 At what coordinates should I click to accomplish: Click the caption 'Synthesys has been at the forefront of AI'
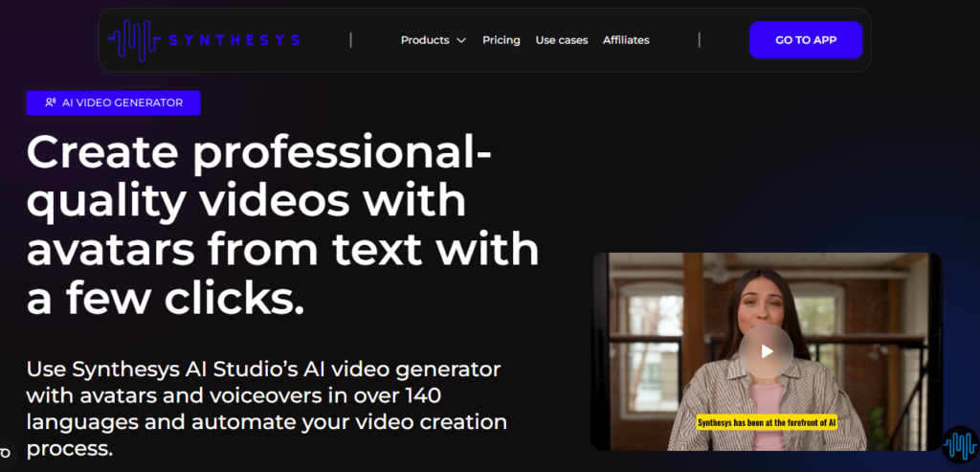[x=767, y=422]
